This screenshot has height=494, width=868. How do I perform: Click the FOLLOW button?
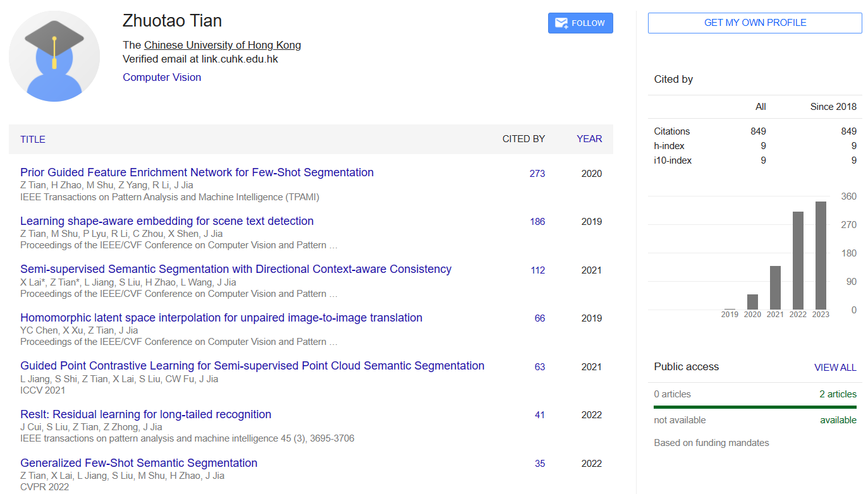click(x=580, y=23)
